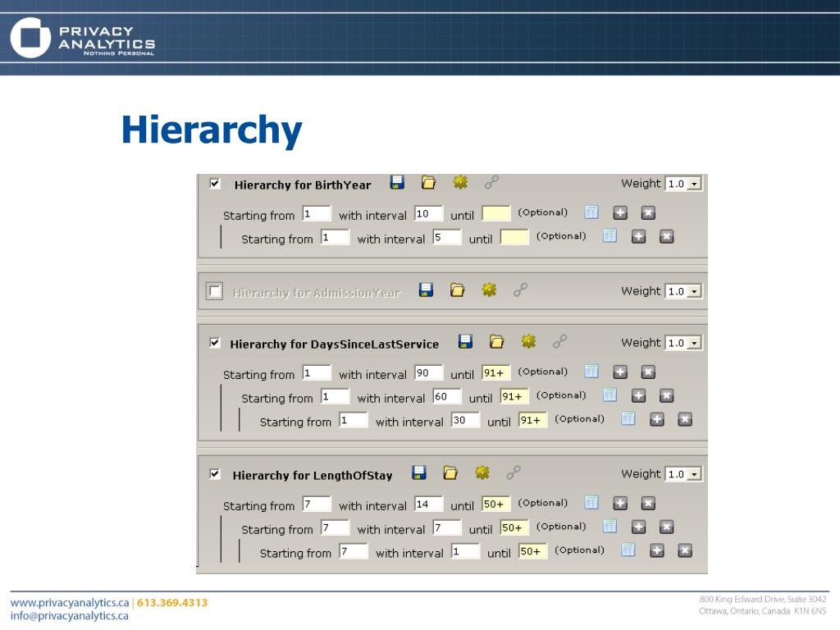Remove LengthOfStay interval 1 row
Viewport: 840px width, 630px height.
[x=685, y=550]
